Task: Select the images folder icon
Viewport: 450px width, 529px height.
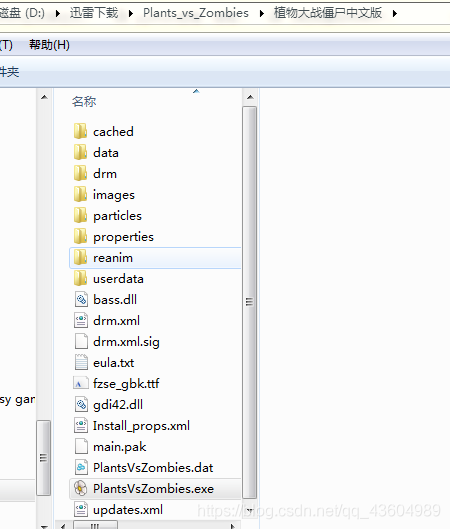Action: [80, 194]
